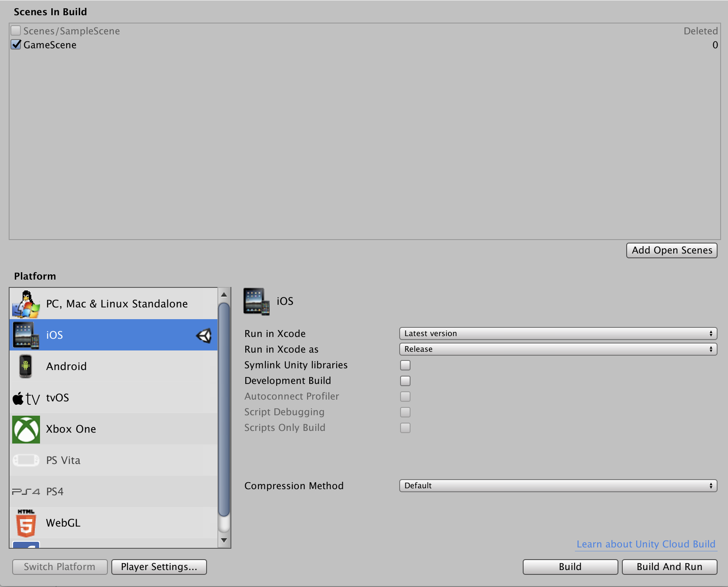Image resolution: width=728 pixels, height=587 pixels.
Task: Choose the Apple tvOS platform icon
Action: (x=26, y=398)
